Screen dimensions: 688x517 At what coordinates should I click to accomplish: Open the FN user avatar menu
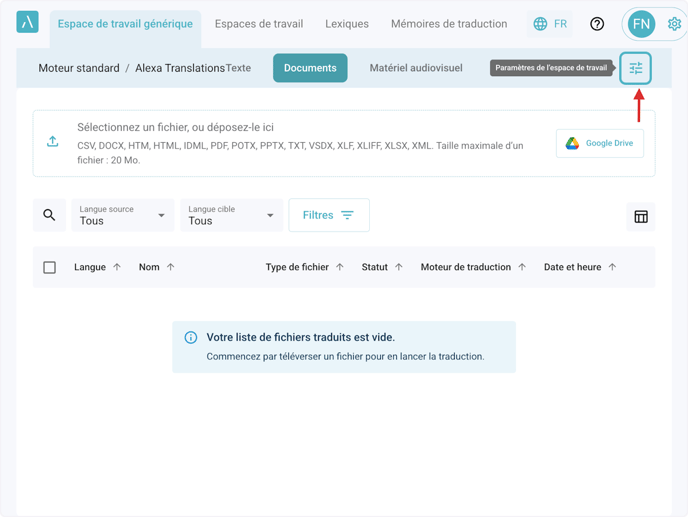(x=641, y=24)
